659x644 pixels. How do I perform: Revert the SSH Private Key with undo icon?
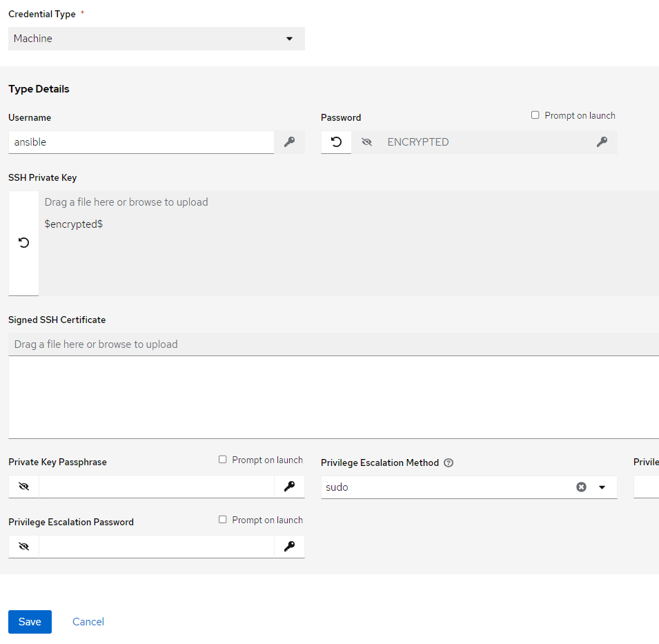coord(23,243)
